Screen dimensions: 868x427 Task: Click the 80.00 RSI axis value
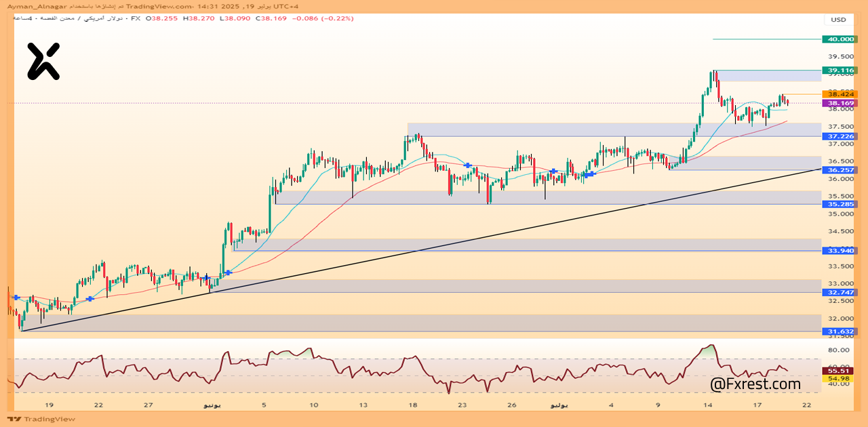click(x=840, y=350)
